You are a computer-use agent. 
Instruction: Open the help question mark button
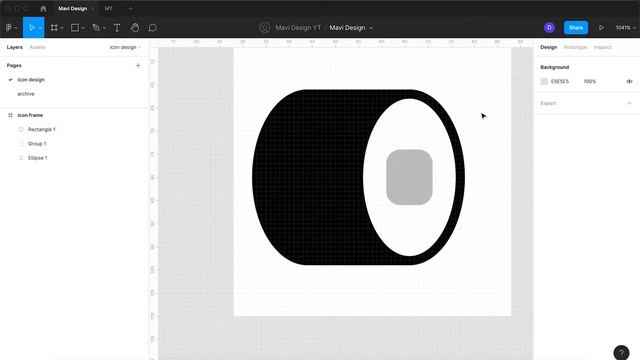(x=621, y=352)
